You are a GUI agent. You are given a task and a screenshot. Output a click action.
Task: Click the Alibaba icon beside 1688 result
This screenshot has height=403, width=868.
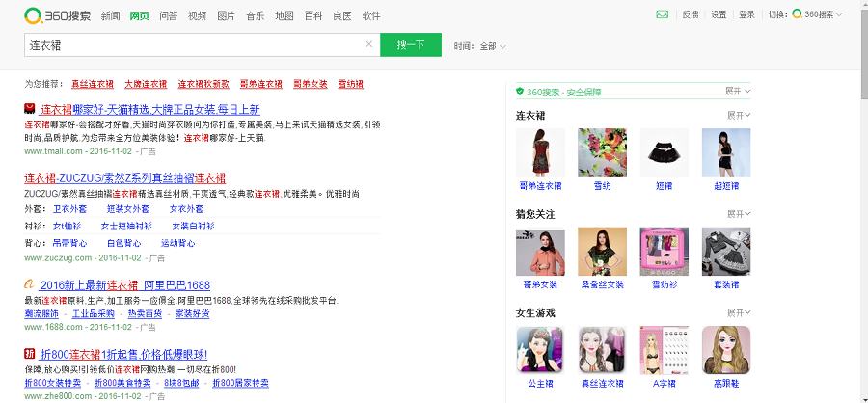coord(30,285)
